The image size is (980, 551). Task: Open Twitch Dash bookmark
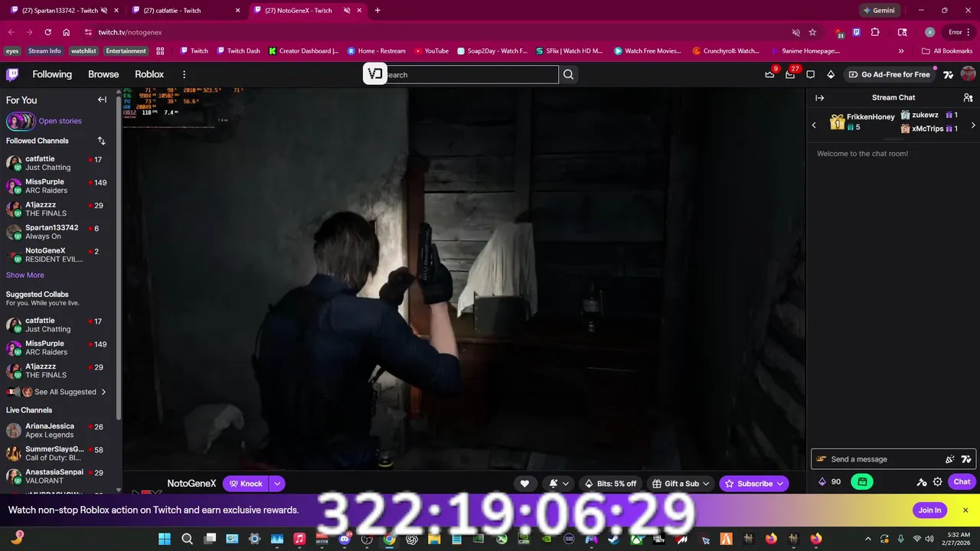[x=238, y=51]
